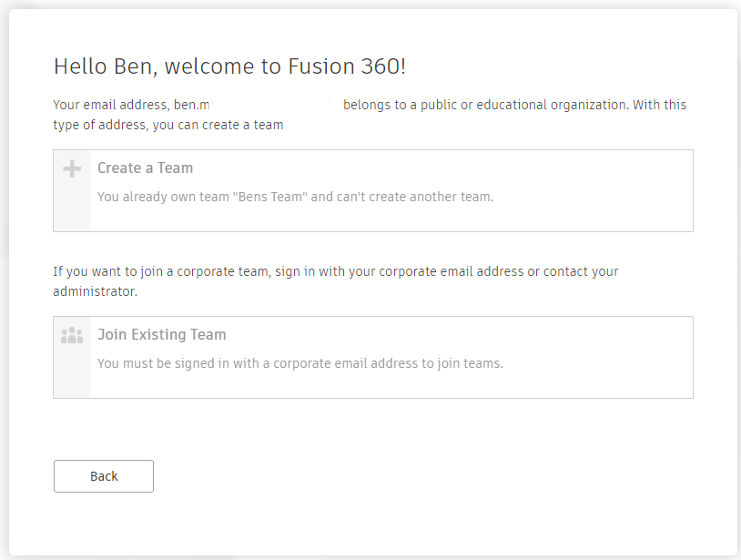Click the gray strip below the plus icon
Screen dimensions: 741x560
[x=72, y=208]
